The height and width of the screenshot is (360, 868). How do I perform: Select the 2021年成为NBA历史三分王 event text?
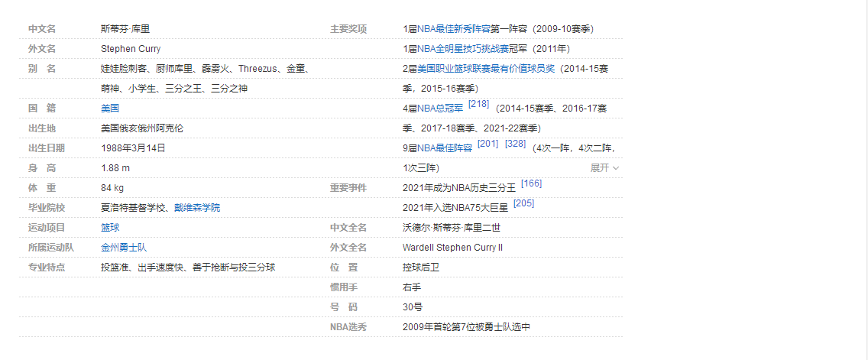[x=459, y=188]
